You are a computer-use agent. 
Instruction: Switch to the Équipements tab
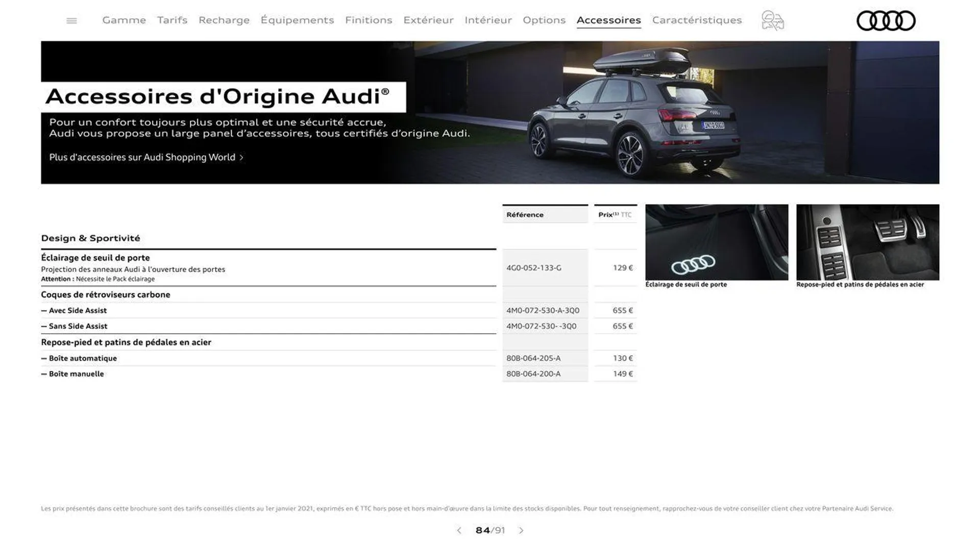(x=297, y=20)
